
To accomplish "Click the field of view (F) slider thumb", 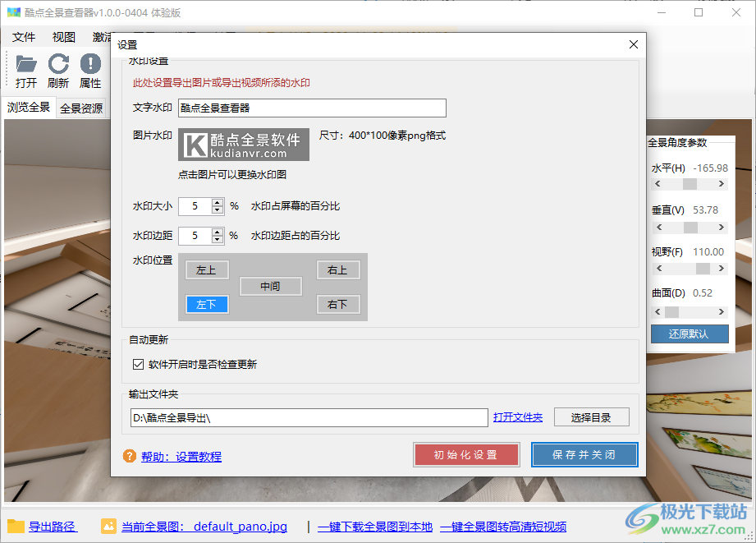I will (703, 269).
